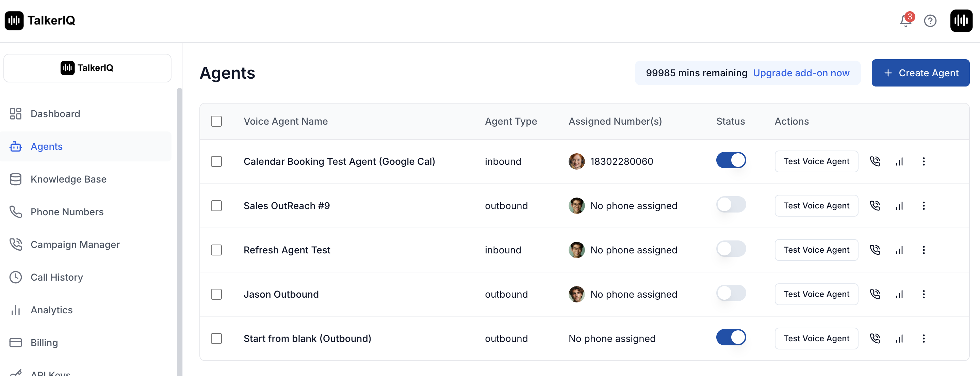The image size is (980, 376).
Task: Click the TalkerIQ logo in header
Action: pos(40,20)
